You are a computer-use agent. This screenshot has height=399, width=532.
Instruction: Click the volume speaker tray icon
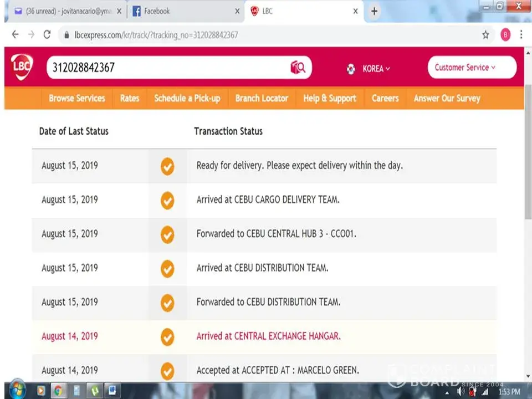[x=461, y=392]
